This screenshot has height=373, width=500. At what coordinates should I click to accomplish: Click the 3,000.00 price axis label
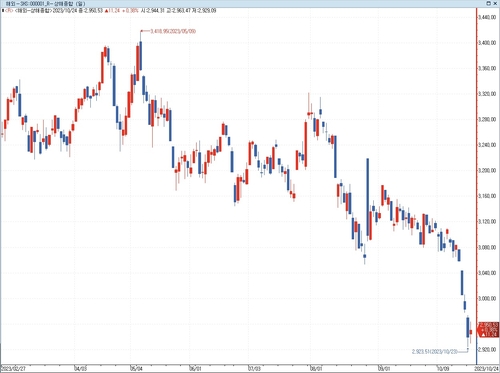pos(487,299)
